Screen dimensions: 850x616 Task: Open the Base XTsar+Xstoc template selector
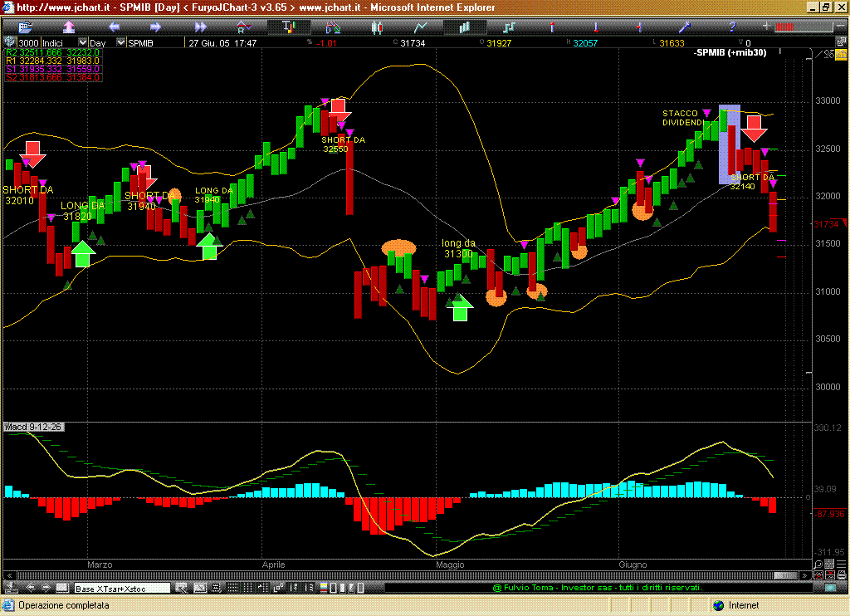point(122,588)
